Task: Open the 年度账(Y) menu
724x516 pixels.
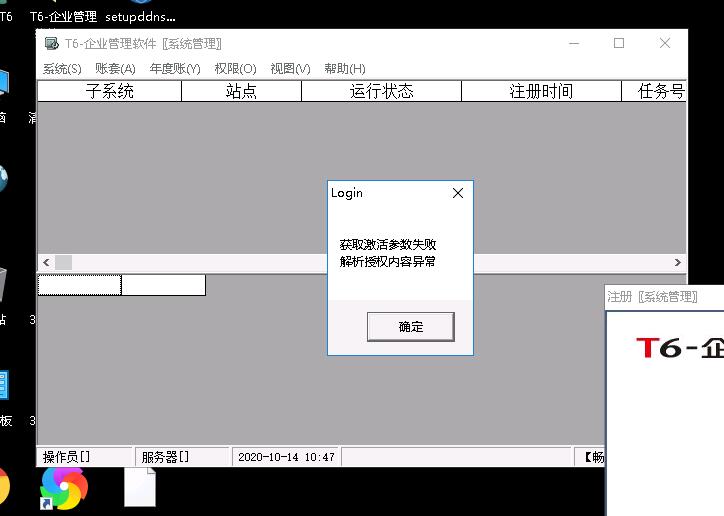Action: click(x=175, y=69)
